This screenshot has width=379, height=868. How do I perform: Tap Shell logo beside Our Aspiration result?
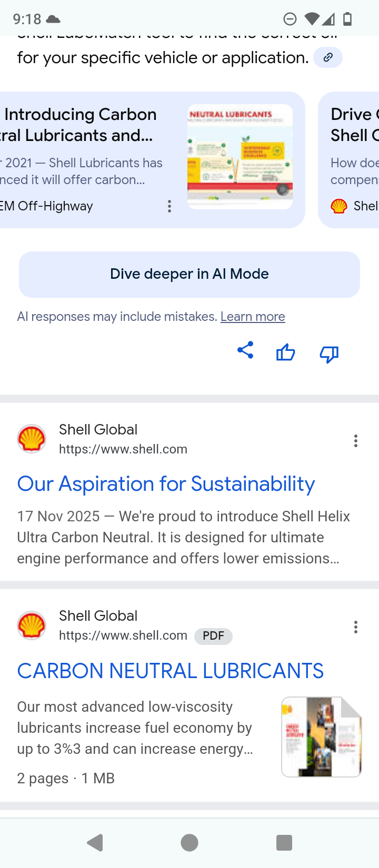tap(32, 439)
